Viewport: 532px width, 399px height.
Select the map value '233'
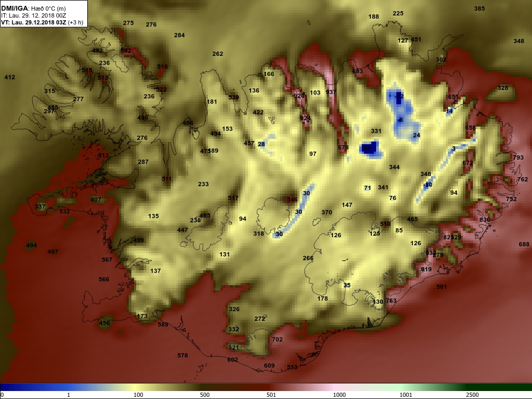click(x=203, y=184)
